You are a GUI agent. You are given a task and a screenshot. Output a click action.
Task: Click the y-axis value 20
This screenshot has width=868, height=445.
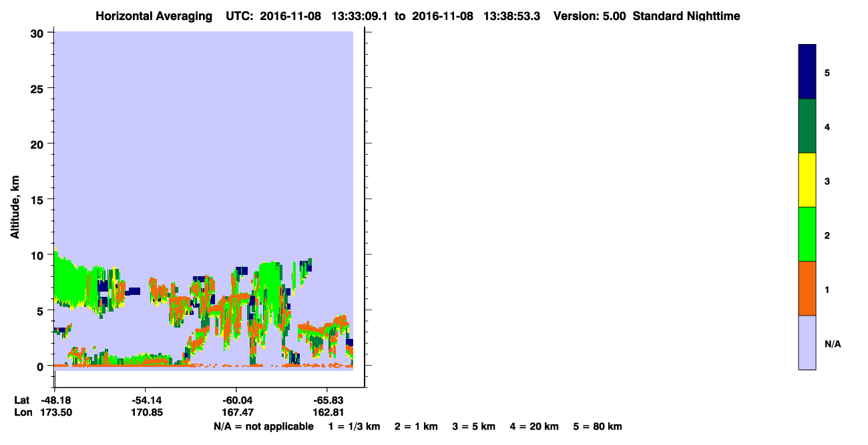point(38,143)
